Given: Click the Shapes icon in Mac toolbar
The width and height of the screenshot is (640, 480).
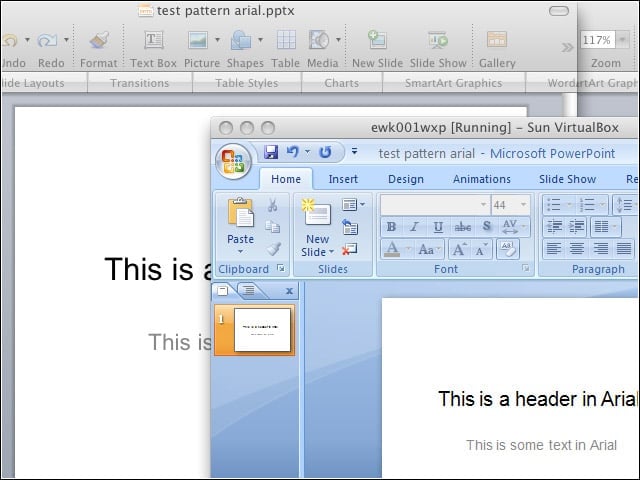Looking at the screenshot, I should [x=241, y=40].
